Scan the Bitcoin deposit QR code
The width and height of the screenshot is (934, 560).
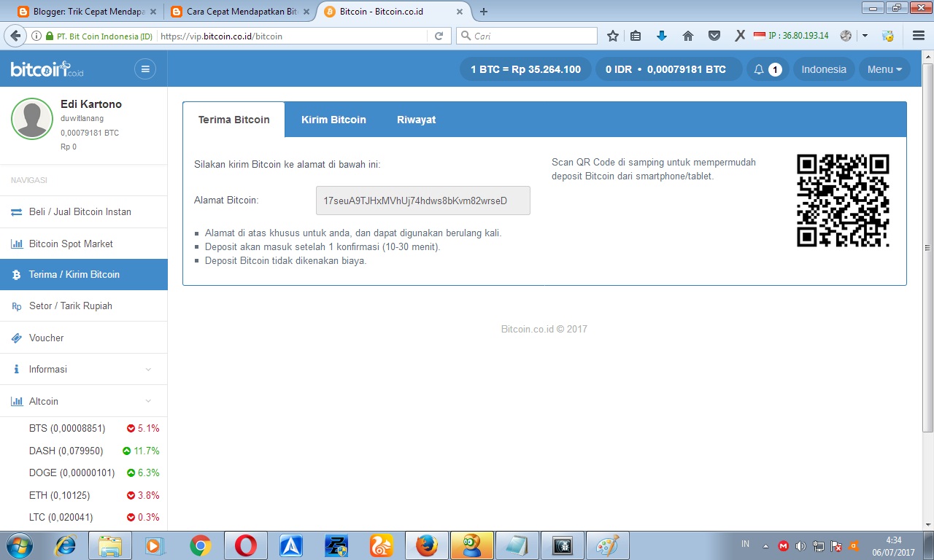click(x=843, y=201)
